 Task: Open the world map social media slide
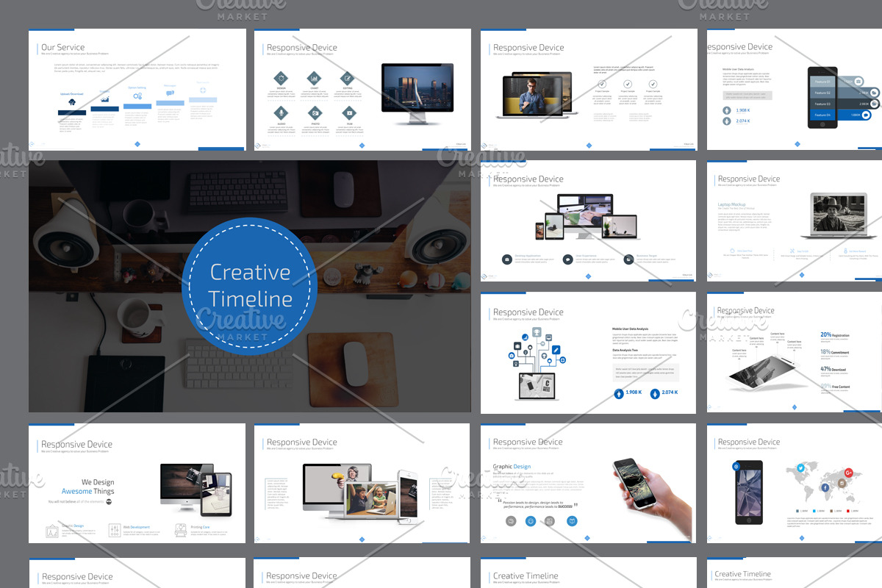[x=795, y=483]
